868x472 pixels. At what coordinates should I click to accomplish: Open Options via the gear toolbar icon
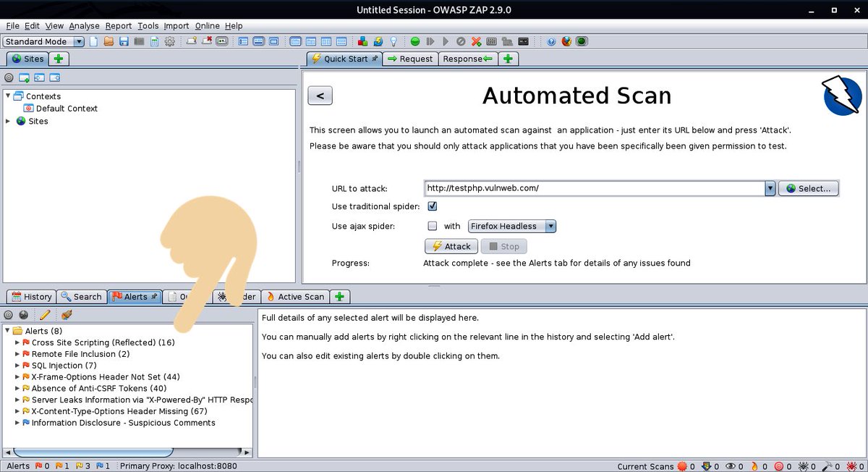click(x=169, y=41)
